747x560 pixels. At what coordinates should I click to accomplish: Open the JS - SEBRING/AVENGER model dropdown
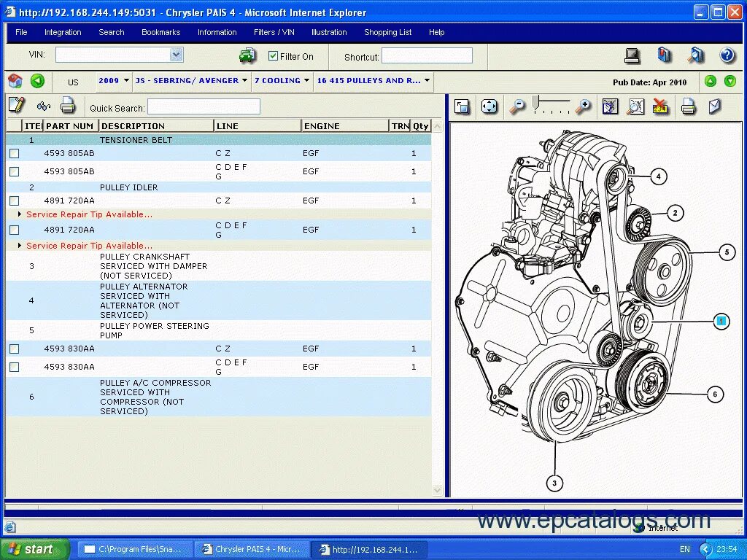pos(192,80)
